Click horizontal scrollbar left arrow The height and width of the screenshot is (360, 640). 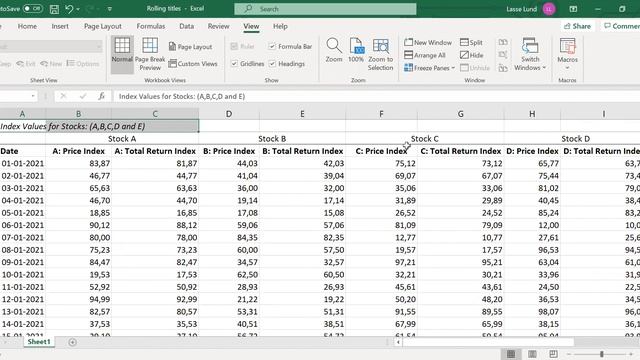click(x=398, y=342)
